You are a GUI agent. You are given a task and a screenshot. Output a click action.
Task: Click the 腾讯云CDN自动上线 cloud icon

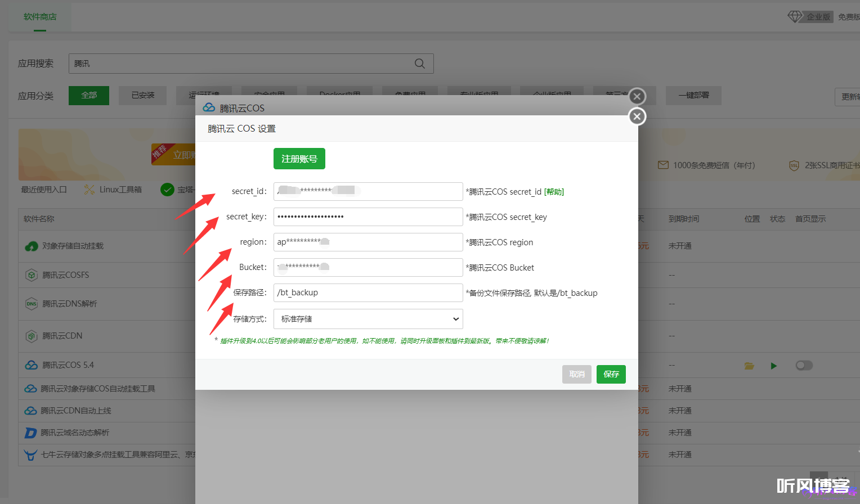[30, 411]
